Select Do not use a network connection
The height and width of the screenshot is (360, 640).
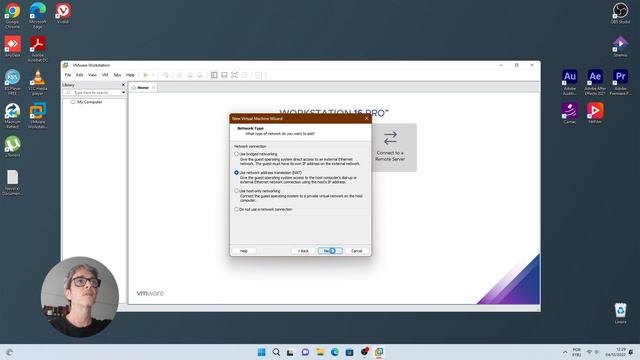click(x=236, y=209)
